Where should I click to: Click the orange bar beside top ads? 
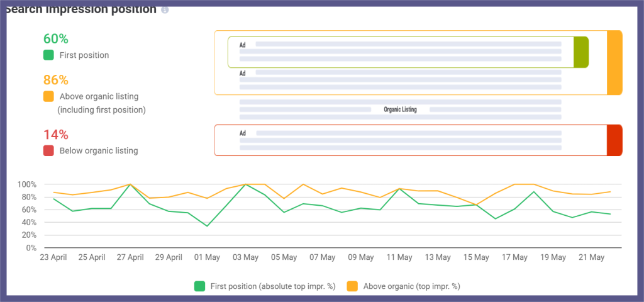coord(614,63)
